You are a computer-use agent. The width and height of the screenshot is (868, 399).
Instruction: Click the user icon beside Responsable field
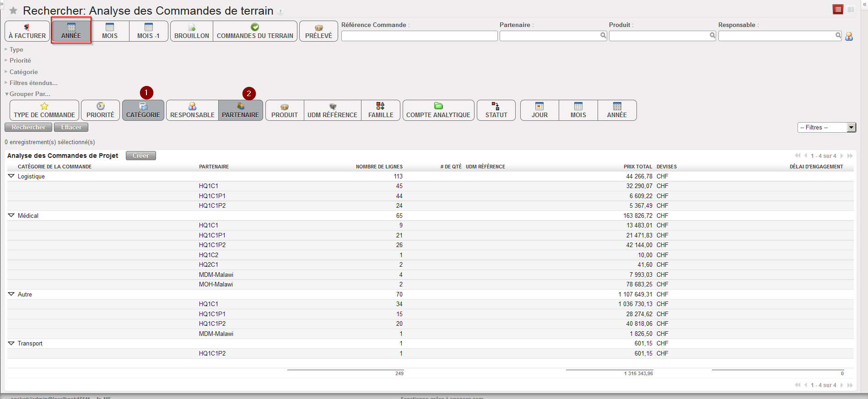coord(849,36)
